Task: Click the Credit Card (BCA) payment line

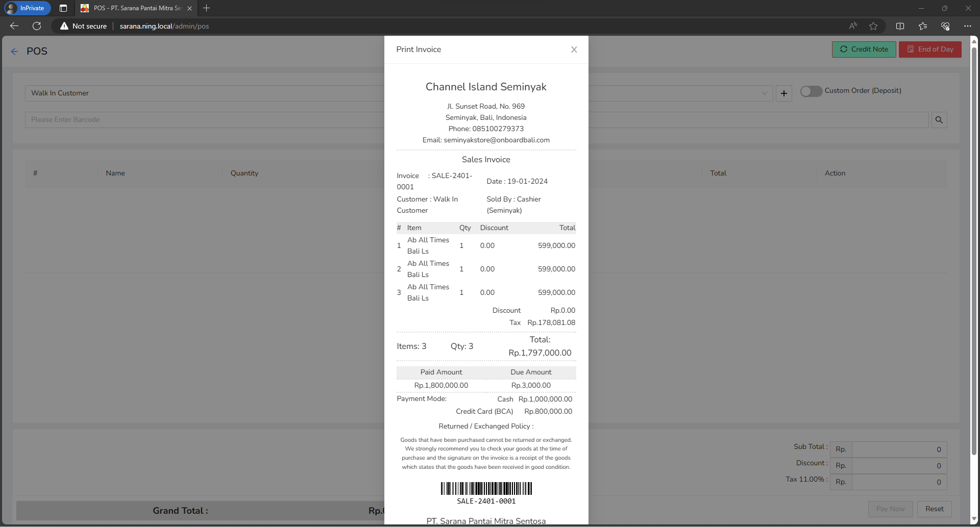Action: pos(514,412)
